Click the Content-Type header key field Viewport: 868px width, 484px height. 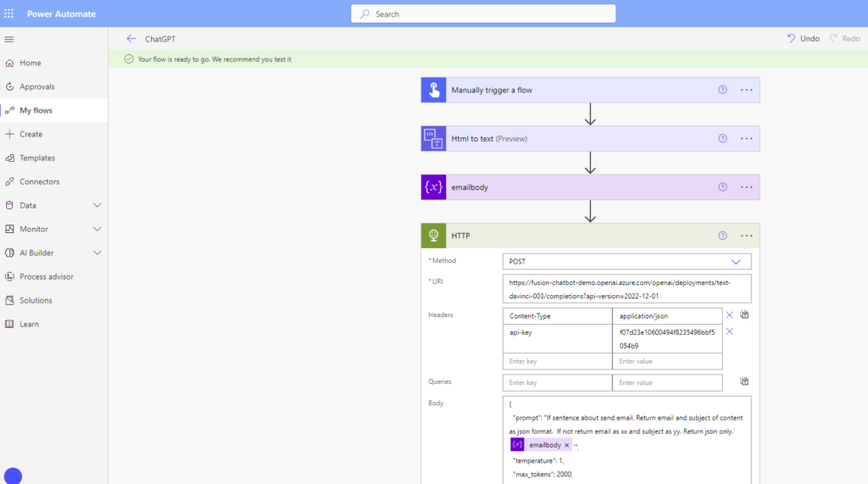[x=558, y=315]
